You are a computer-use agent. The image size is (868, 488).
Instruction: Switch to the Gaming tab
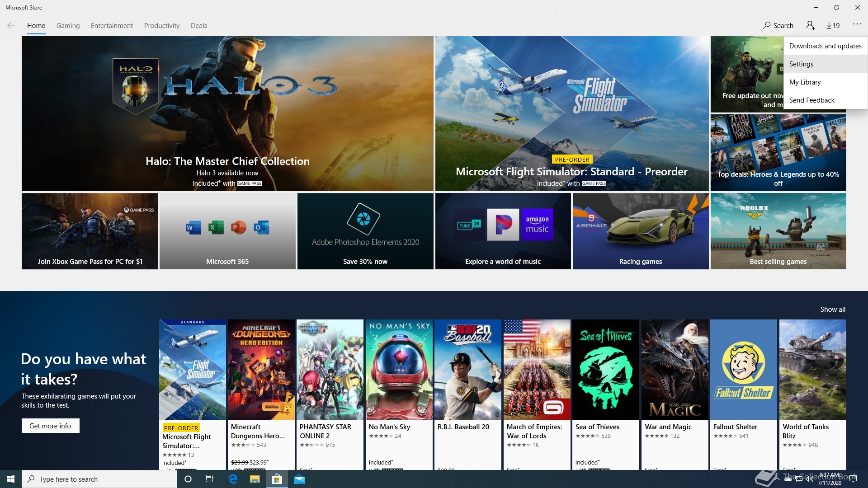pyautogui.click(x=68, y=26)
